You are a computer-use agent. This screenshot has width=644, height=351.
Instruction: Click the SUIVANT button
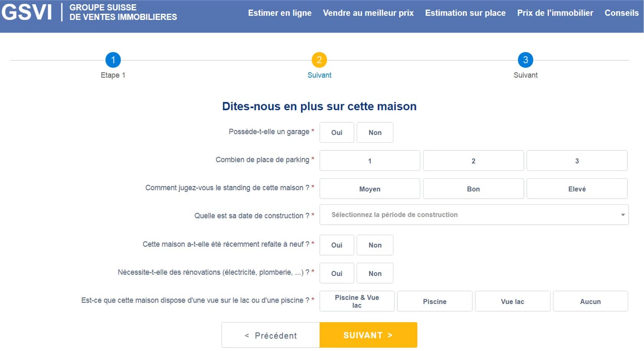coord(368,335)
